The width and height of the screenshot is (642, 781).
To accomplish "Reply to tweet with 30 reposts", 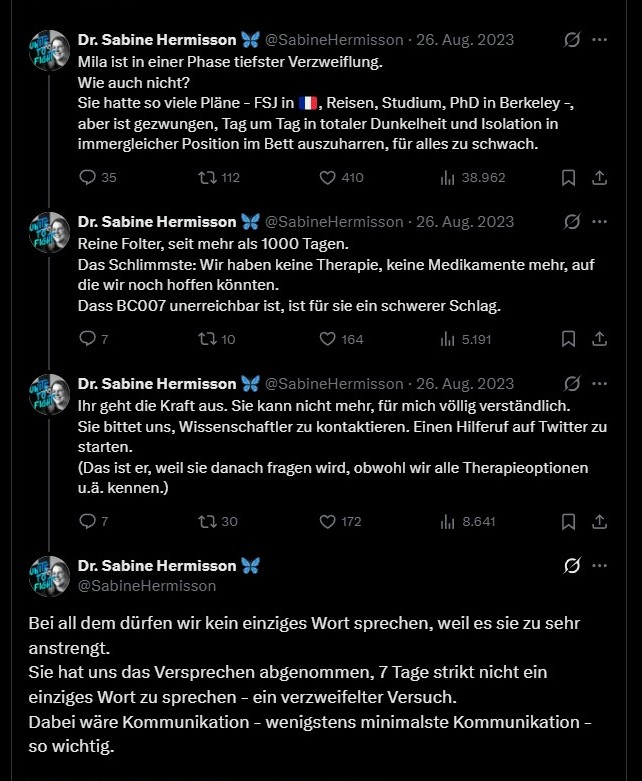I will pos(86,521).
